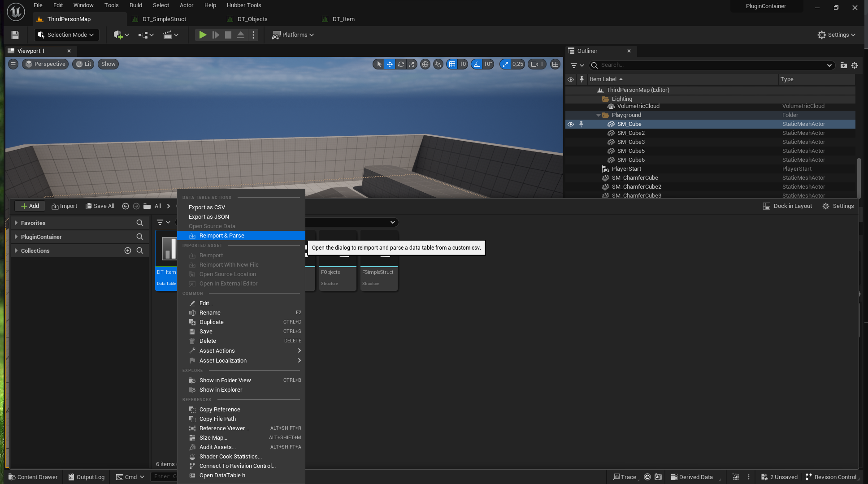Select the translate gizmo tool in the viewport
Screen dimensions: 868x484
click(390, 64)
